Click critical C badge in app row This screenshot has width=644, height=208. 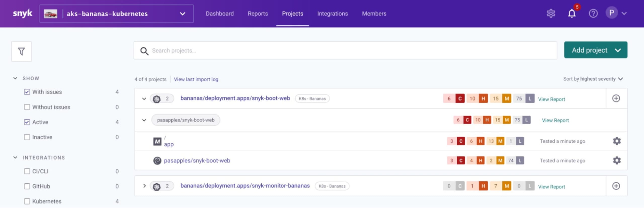click(x=461, y=141)
